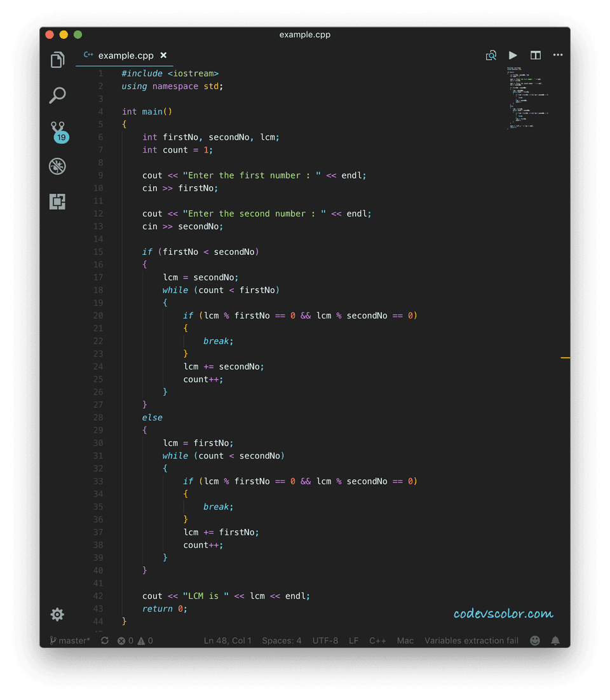This screenshot has width=610, height=700.
Task: Open notifications with the bell icon
Action: tap(555, 640)
